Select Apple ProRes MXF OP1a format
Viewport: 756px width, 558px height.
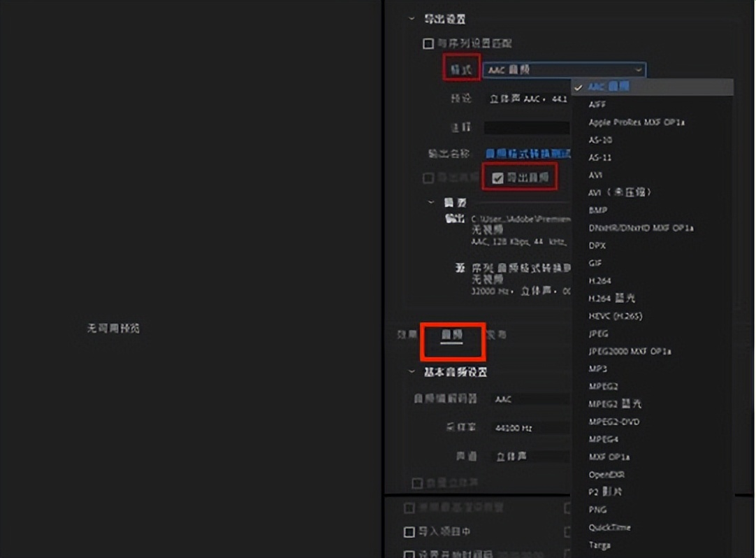click(637, 122)
